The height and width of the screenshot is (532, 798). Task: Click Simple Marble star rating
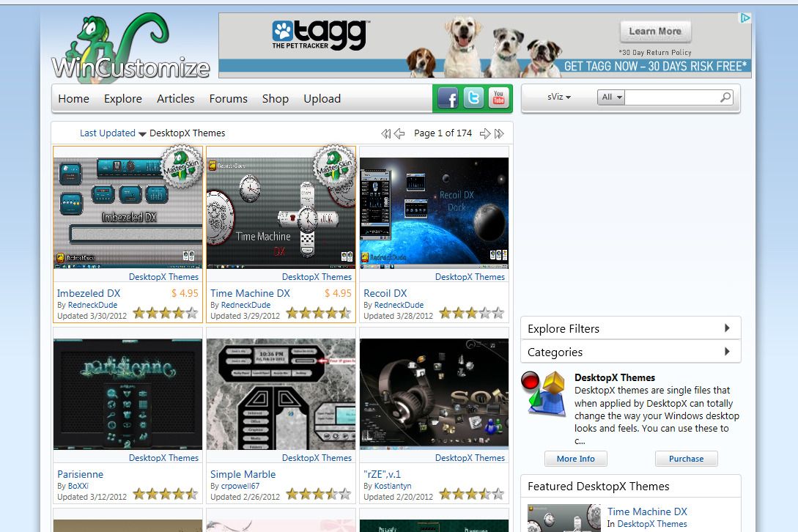click(319, 493)
